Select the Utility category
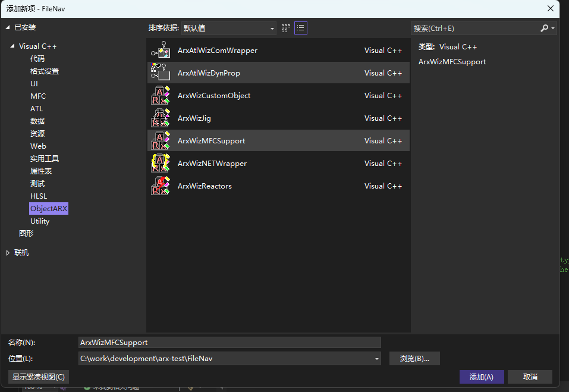The width and height of the screenshot is (569, 392). click(x=40, y=221)
